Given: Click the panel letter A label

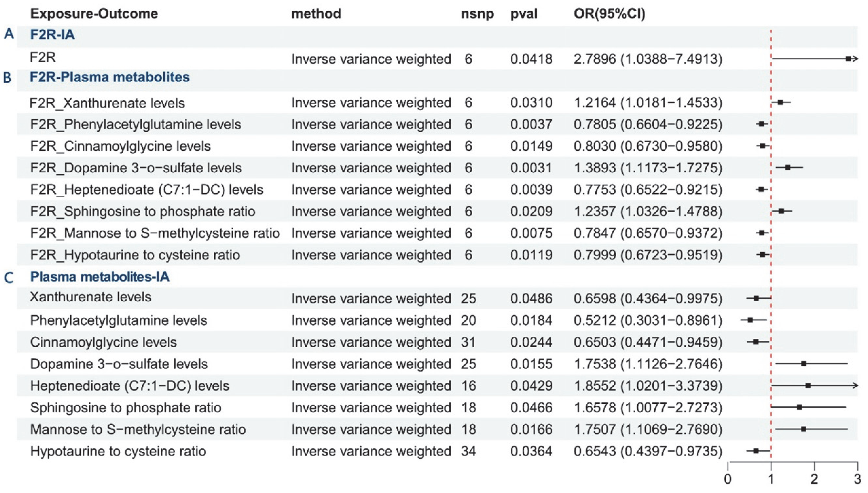Looking at the screenshot, I should [9, 34].
